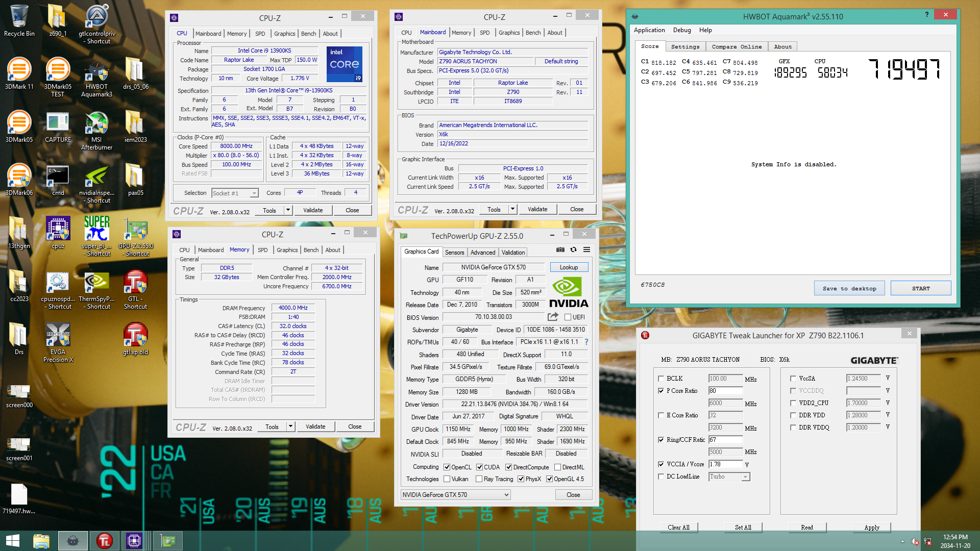Uncheck the P Core Ratio checkbox
Image resolution: width=980 pixels, height=551 pixels.
pos(661,391)
